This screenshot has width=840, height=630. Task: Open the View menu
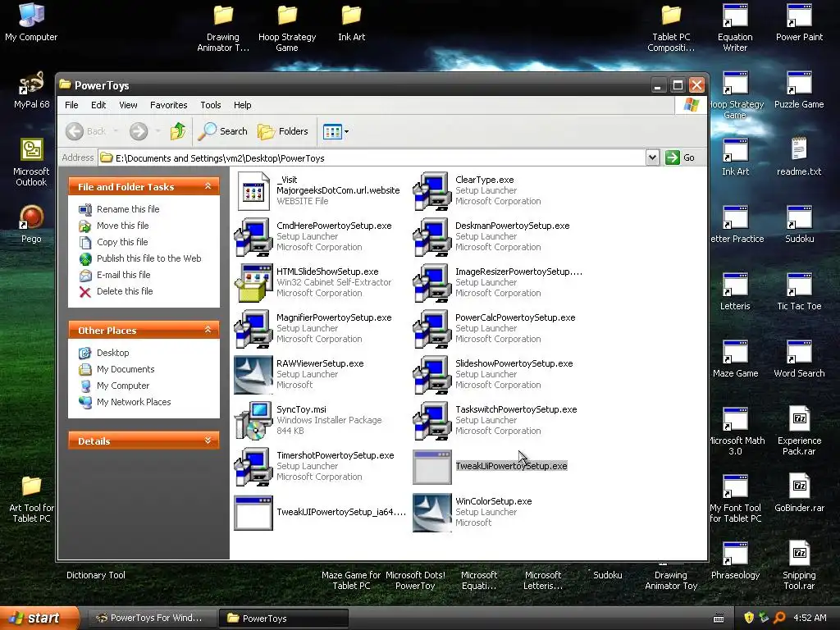tap(128, 105)
